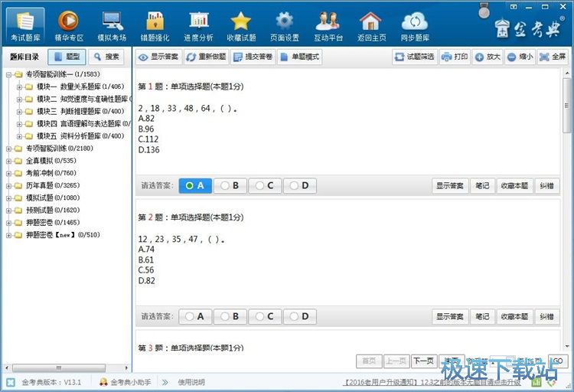Expand the 全真模拟 node
574x392 pixels.
(8, 162)
